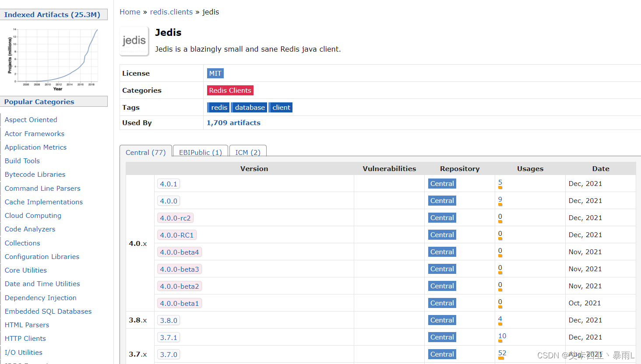
Task: Click Central repository badge for 3.7.1
Action: pos(442,337)
